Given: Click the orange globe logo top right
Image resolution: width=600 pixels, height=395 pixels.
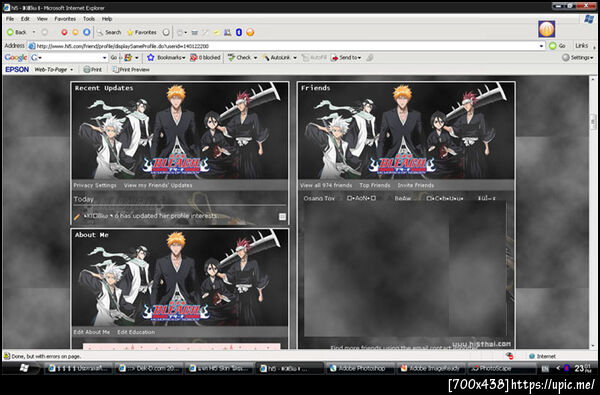Looking at the screenshot, I should click(x=546, y=29).
